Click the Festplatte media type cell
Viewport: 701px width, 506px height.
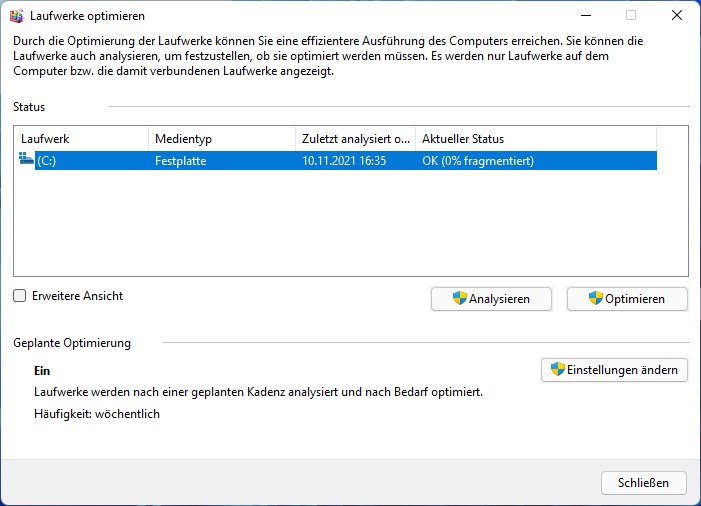click(x=180, y=160)
